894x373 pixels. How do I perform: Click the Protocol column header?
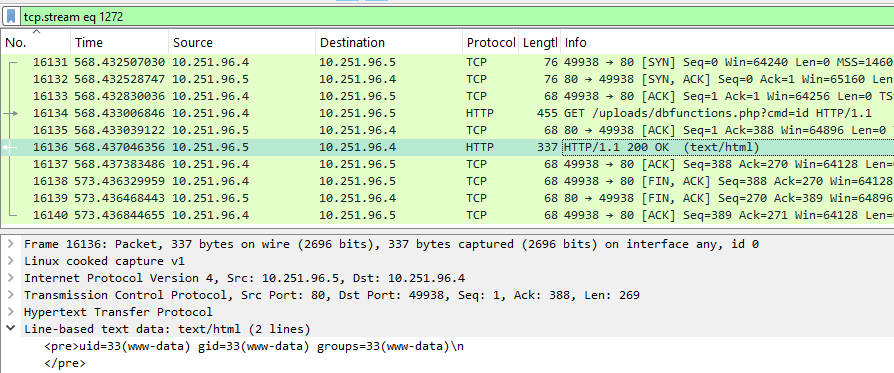490,42
